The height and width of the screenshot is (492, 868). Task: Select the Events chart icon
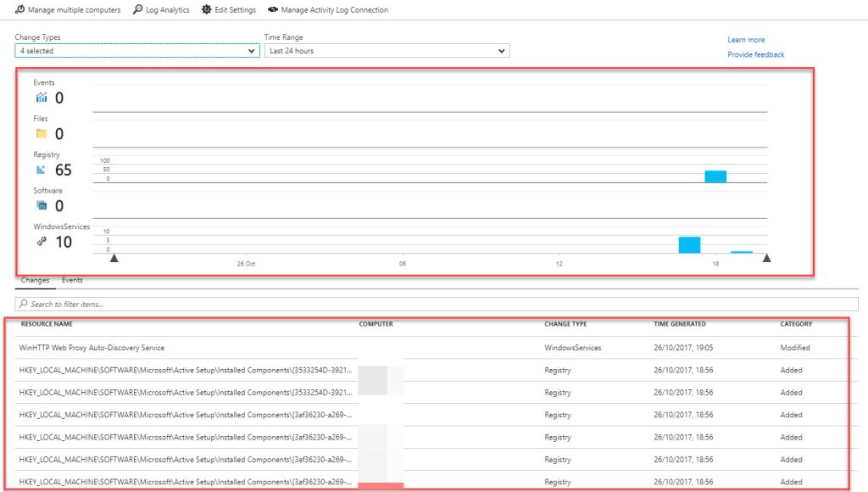click(x=41, y=97)
